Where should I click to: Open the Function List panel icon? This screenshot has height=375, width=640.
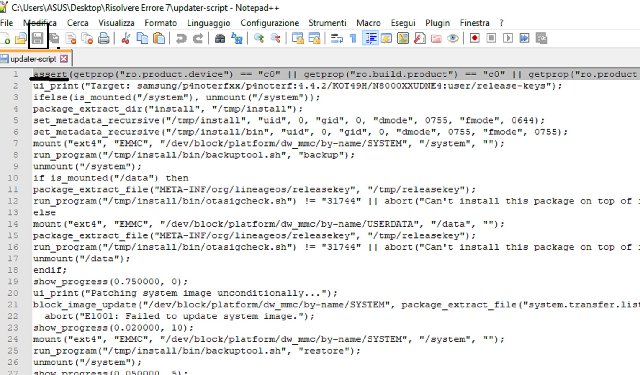pos(420,39)
